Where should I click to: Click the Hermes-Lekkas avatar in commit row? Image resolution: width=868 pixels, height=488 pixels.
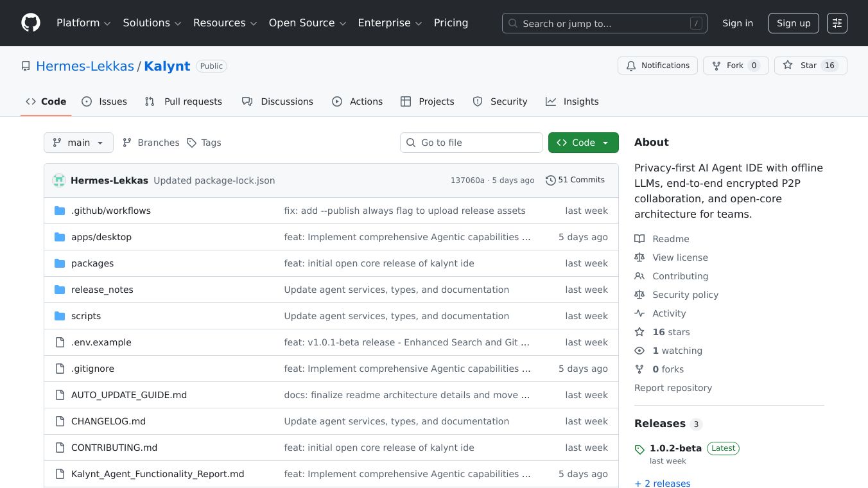click(59, 180)
